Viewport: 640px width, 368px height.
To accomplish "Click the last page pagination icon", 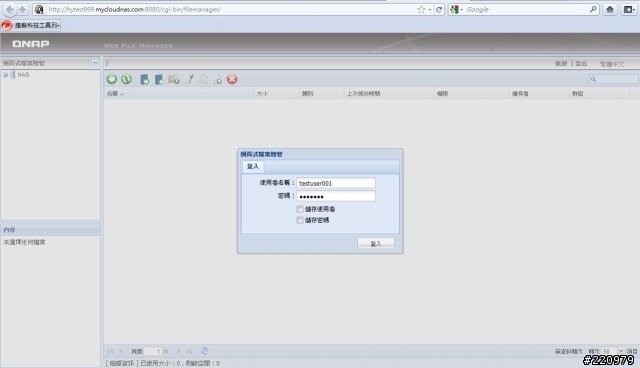I will [190, 351].
